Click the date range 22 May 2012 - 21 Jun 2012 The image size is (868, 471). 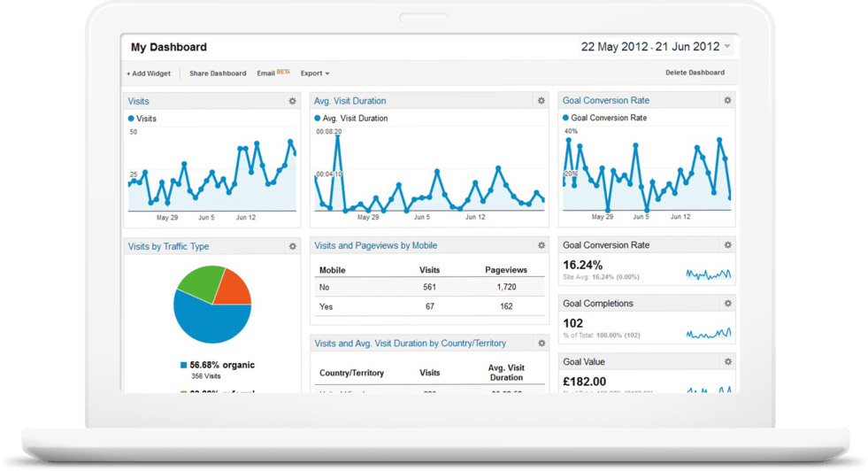click(x=649, y=47)
